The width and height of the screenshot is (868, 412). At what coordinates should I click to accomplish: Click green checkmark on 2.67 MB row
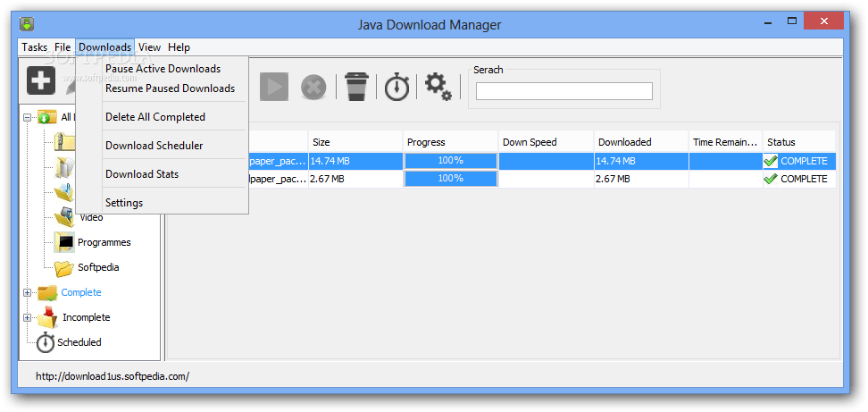771,179
